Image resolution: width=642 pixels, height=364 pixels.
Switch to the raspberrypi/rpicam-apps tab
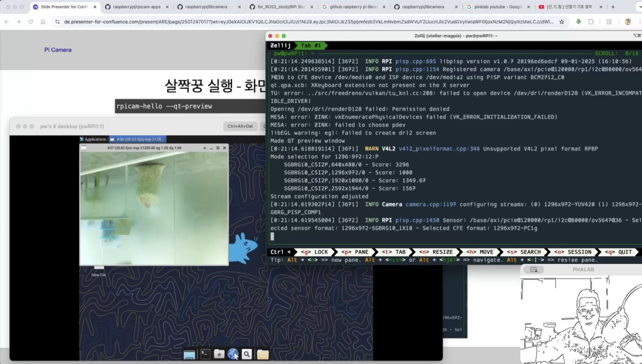(136, 7)
